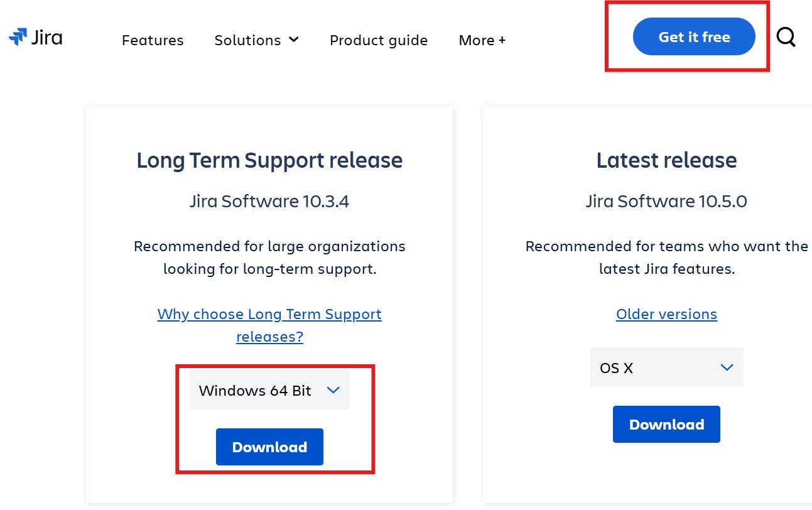This screenshot has height=510, width=812.
Task: Select Features in the navigation bar
Action: (153, 40)
